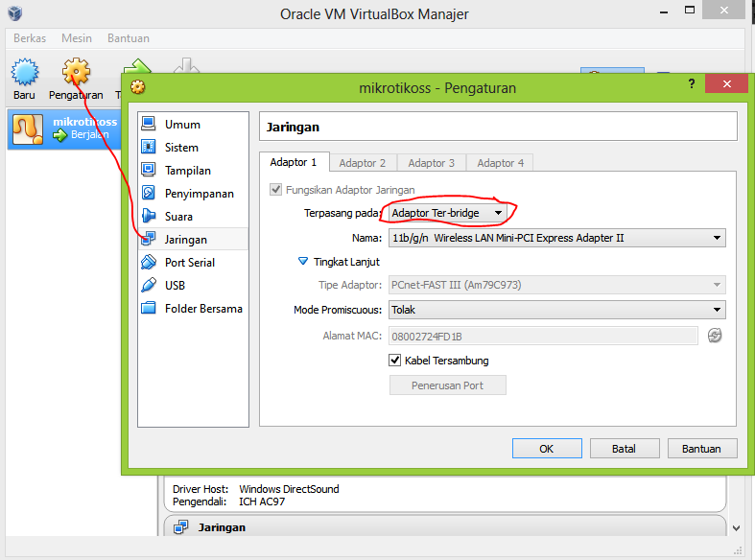Screen dimensions: 755x560
Task: Open Terpasang pada dropdown (Adaptor Ter-bridge)
Action: [x=447, y=213]
